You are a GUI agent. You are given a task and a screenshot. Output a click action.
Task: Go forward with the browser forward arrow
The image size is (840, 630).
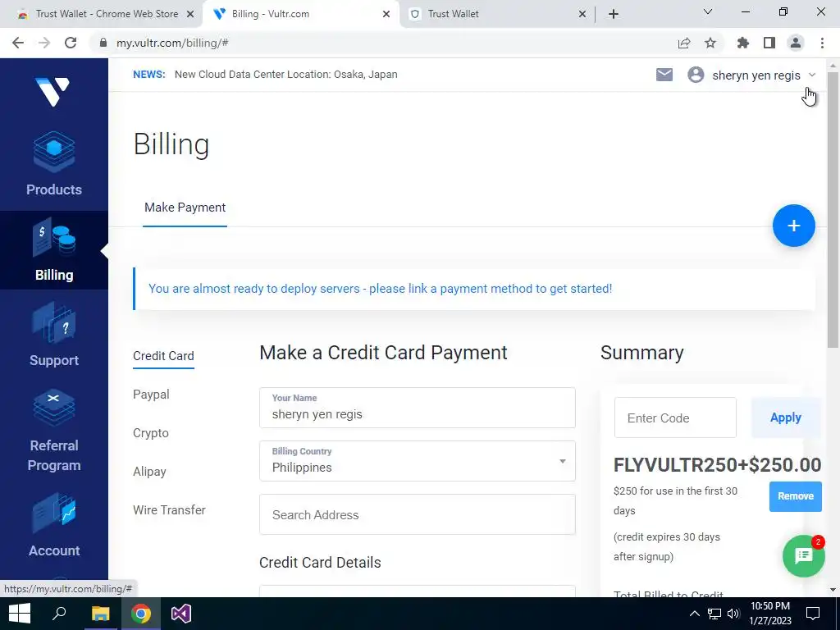[44, 43]
